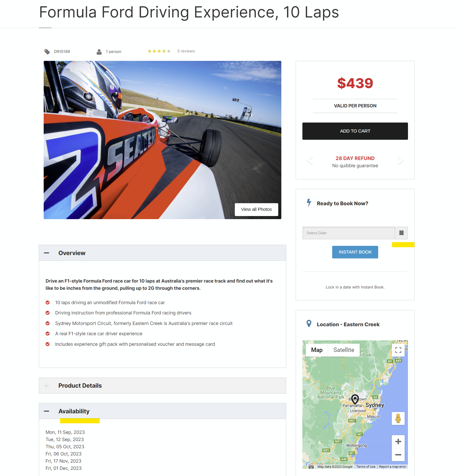This screenshot has width=455, height=476.
Task: Switch map to Satellite view
Action: (x=344, y=350)
